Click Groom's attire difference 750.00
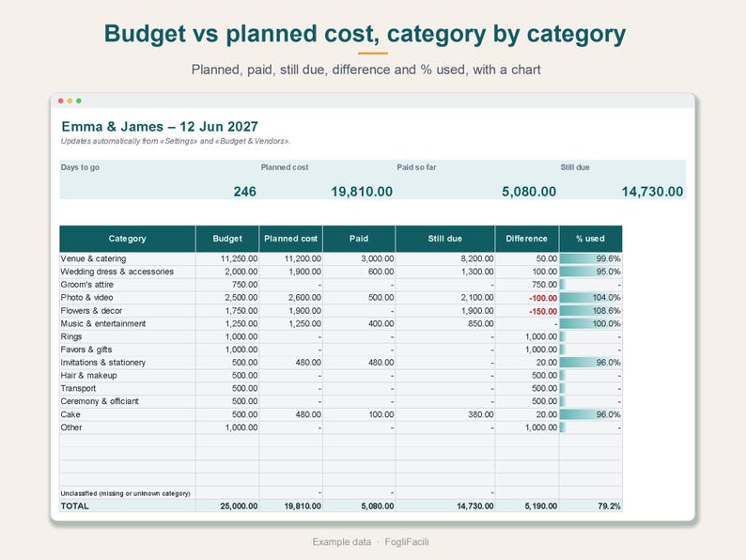This screenshot has width=746, height=560. click(527, 285)
